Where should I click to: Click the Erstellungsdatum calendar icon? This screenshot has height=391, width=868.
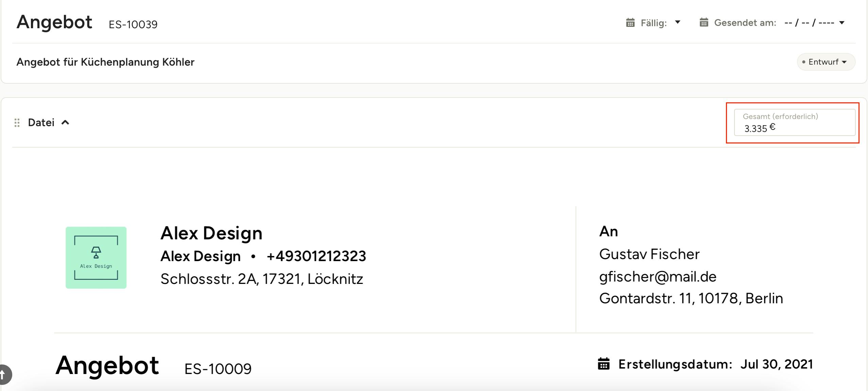click(x=604, y=363)
